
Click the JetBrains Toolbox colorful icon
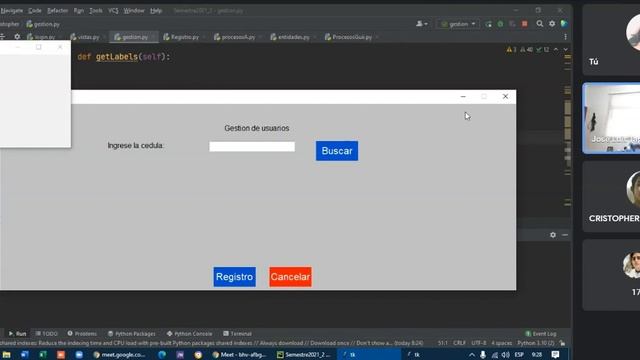point(564,24)
